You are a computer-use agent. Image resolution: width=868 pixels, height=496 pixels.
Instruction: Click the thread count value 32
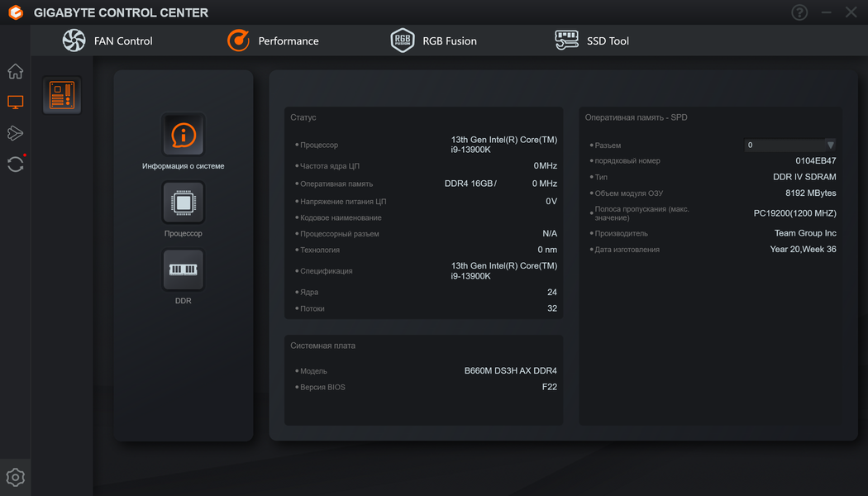coord(552,308)
